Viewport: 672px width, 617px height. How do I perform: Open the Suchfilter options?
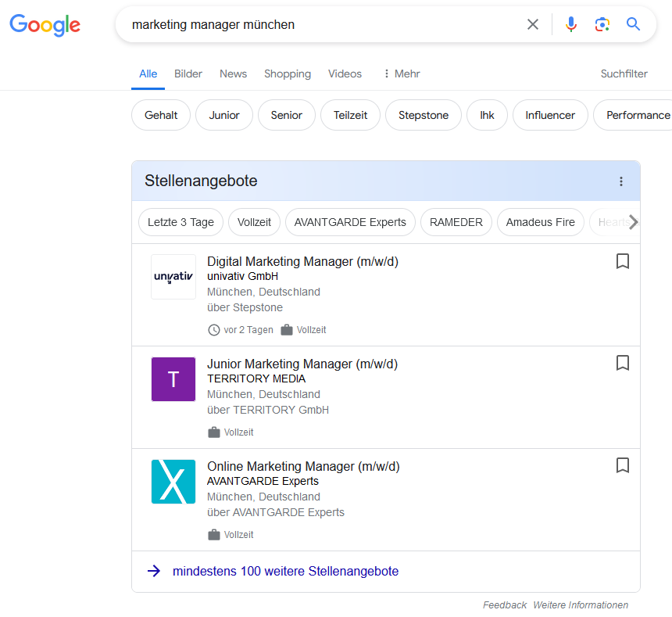[624, 74]
